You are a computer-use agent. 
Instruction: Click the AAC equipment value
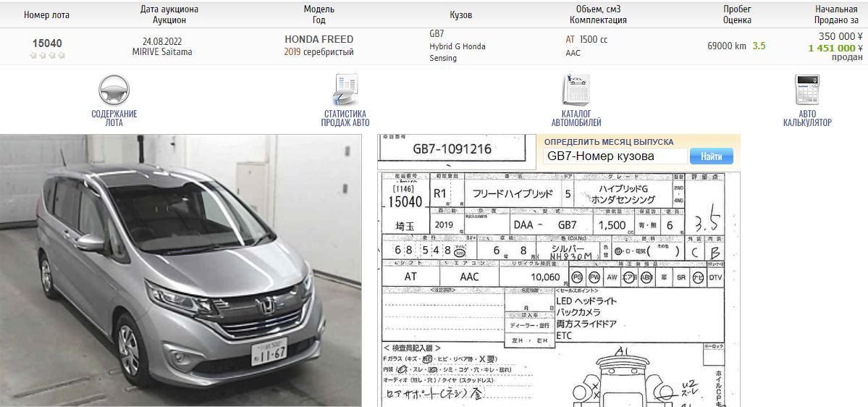click(x=573, y=53)
